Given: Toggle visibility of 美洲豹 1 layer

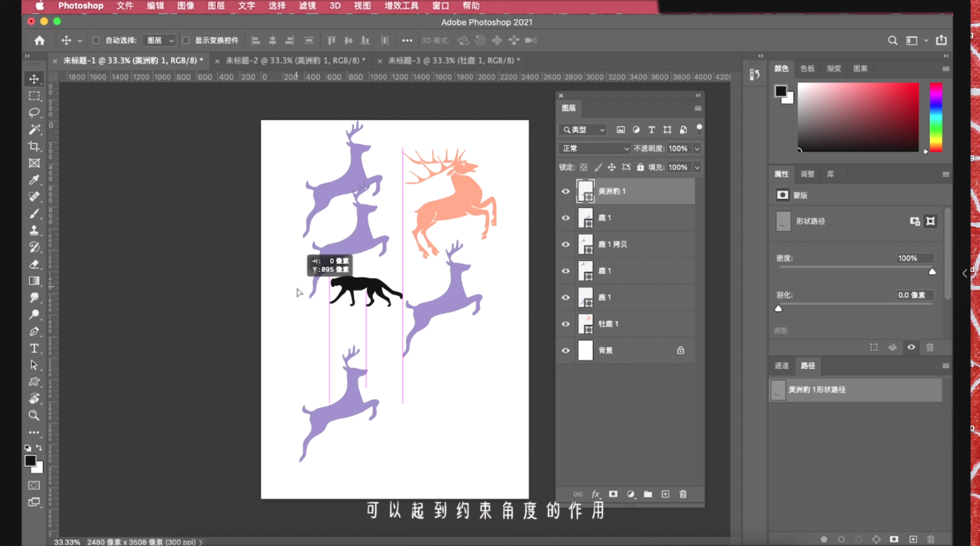Looking at the screenshot, I should [566, 191].
